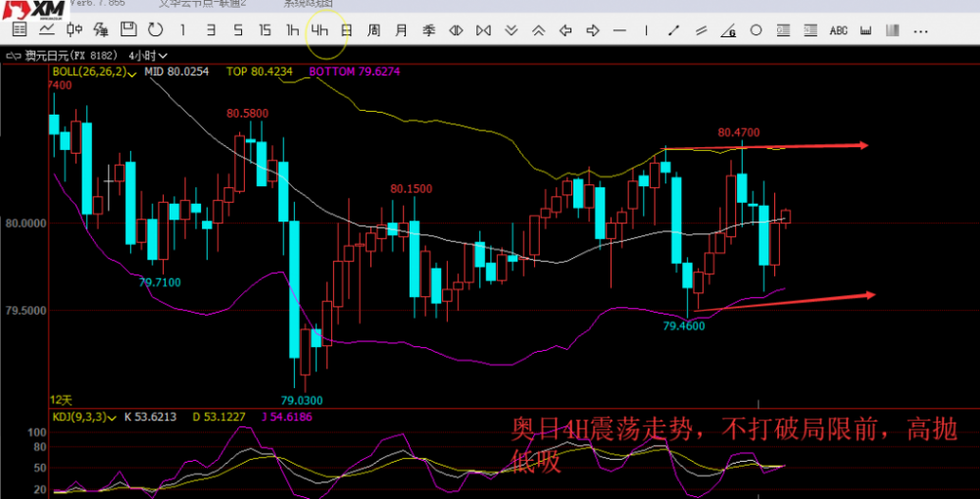This screenshot has width=980, height=499.
Task: Click the 澳元日元(FX 8182) symbol title
Action: (x=71, y=56)
